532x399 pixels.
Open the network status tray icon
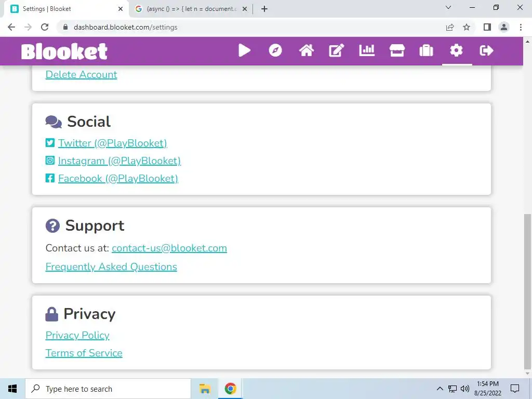click(453, 389)
